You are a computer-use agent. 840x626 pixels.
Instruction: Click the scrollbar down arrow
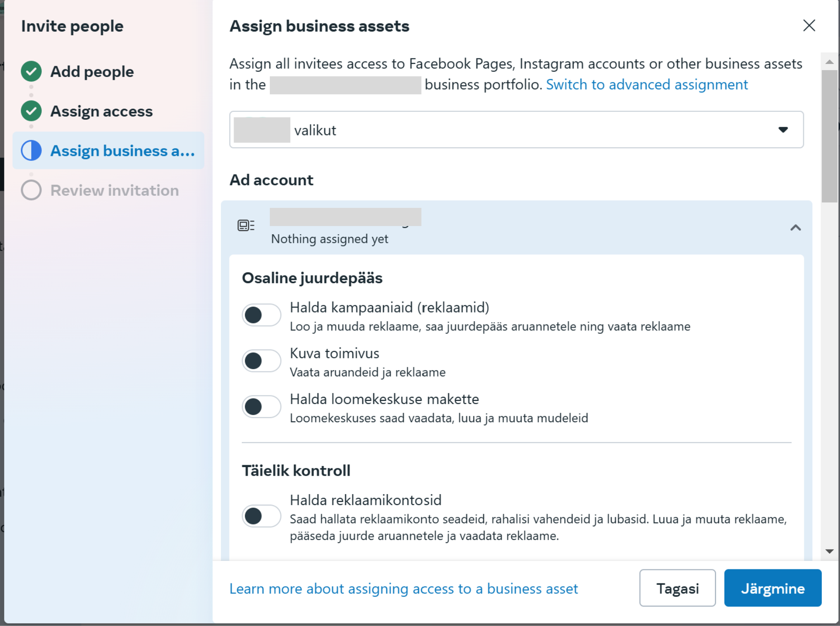coord(829,551)
